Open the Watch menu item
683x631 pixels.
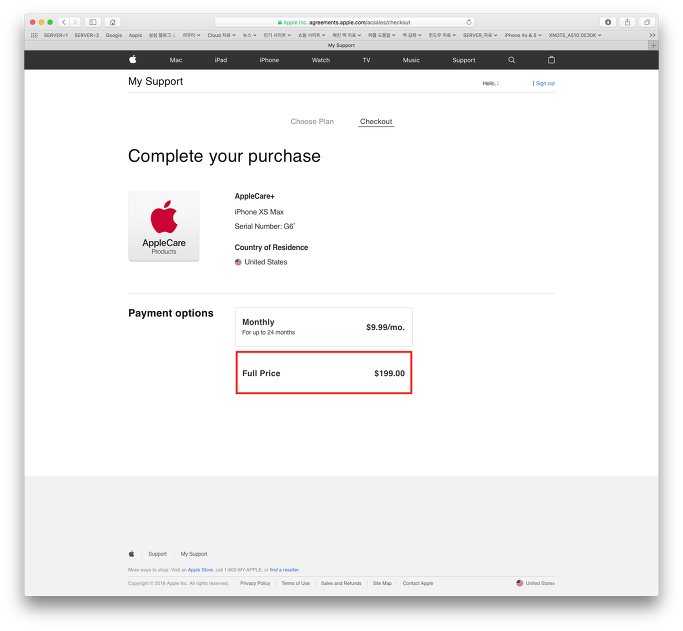pyautogui.click(x=321, y=60)
